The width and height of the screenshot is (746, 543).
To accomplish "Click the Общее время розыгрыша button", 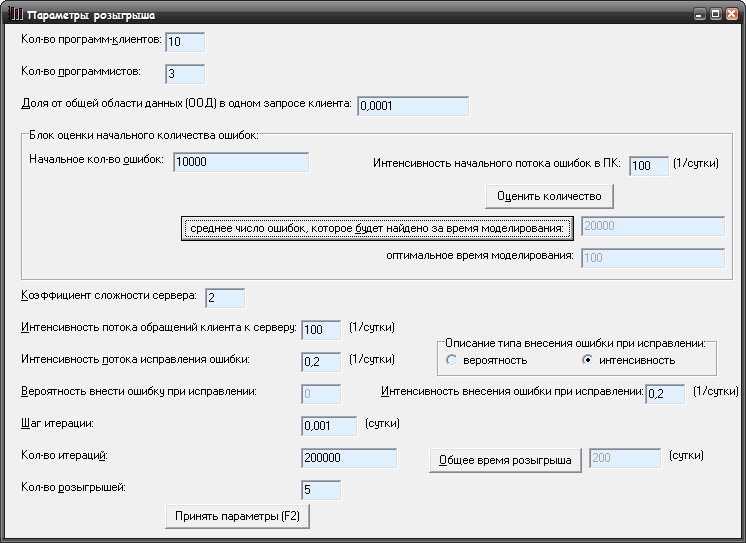I will pos(505,460).
